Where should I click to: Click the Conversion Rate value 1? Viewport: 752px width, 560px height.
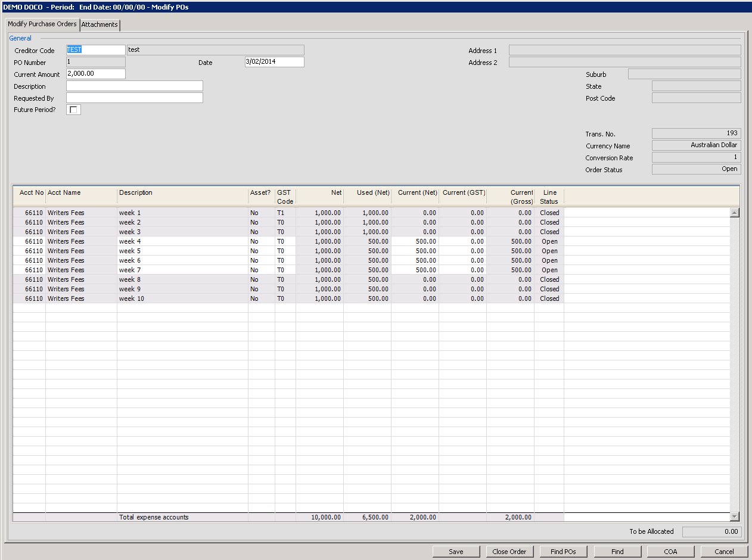pos(697,157)
